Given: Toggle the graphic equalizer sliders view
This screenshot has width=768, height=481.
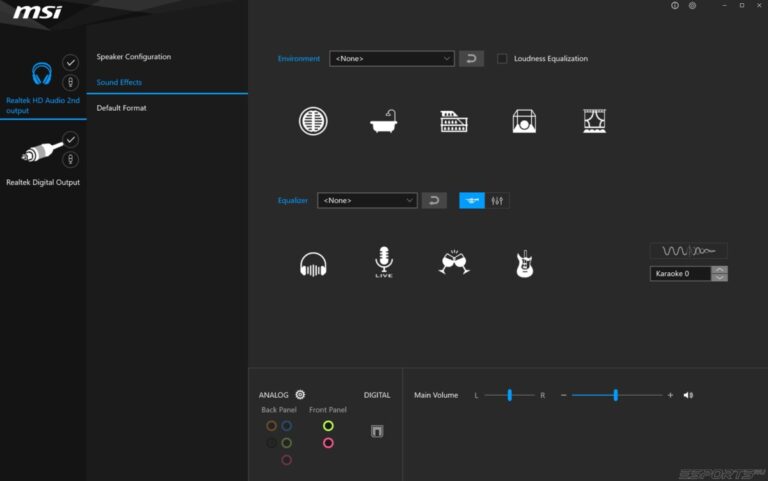Looking at the screenshot, I should (498, 201).
